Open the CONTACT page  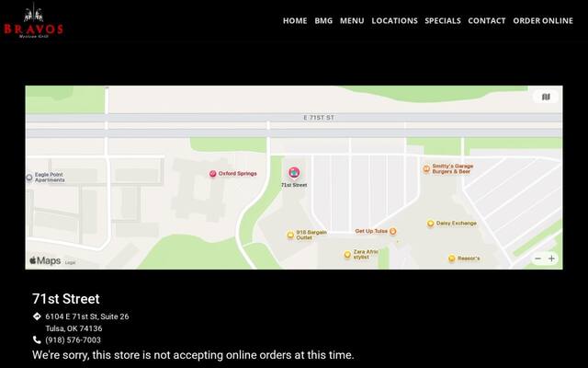click(x=486, y=21)
